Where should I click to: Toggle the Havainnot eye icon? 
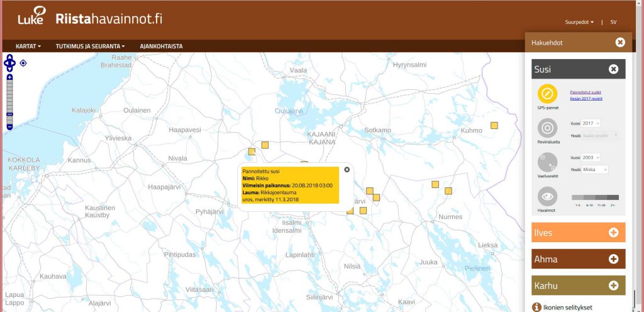coord(547,196)
